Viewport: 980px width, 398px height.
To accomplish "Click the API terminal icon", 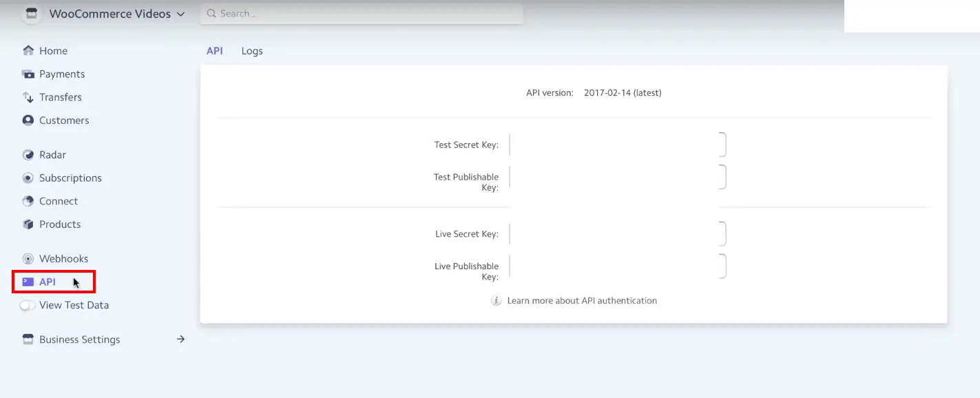I will [28, 282].
